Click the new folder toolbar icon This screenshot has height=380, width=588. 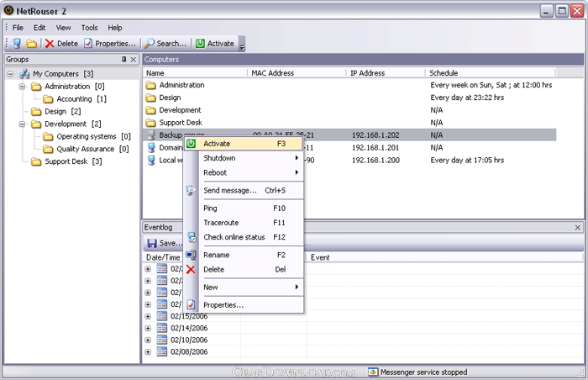pyautogui.click(x=32, y=44)
